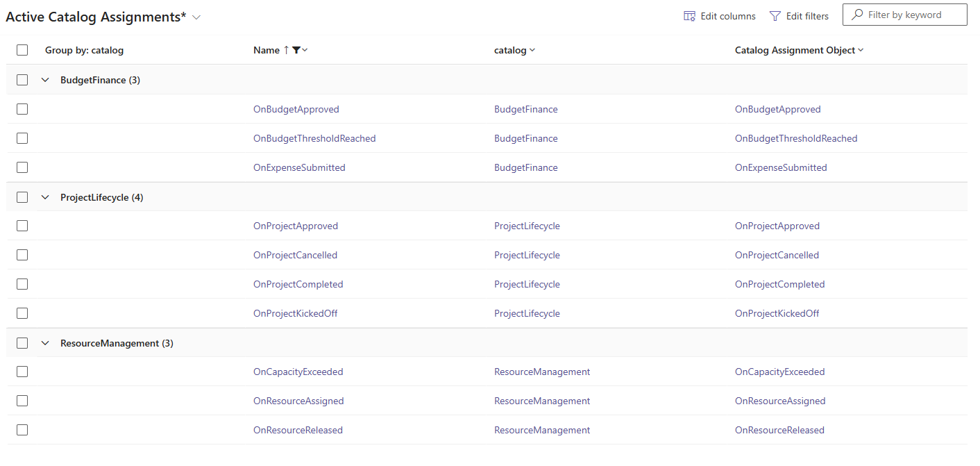Click the filter funnel on Name column
980x466 pixels.
296,50
